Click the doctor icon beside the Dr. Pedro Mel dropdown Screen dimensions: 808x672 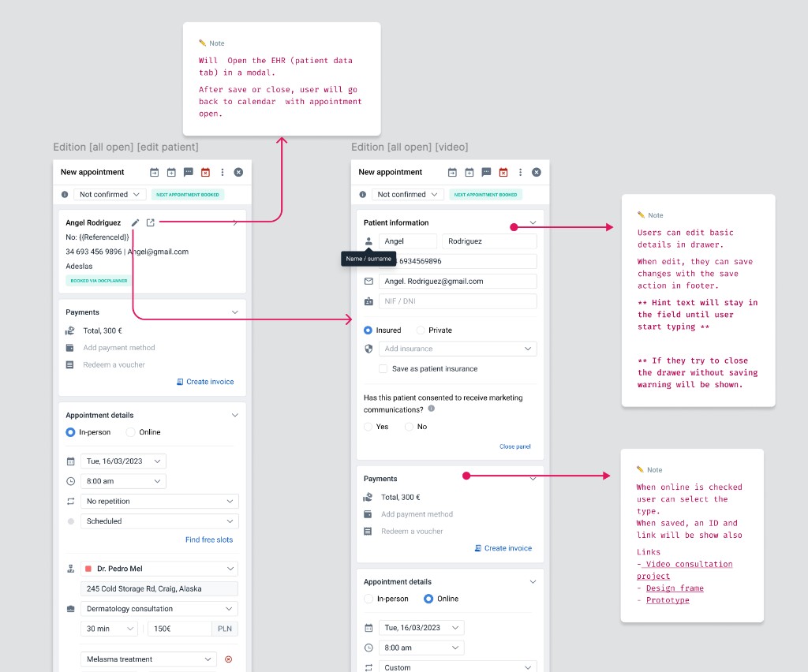pos(70,569)
